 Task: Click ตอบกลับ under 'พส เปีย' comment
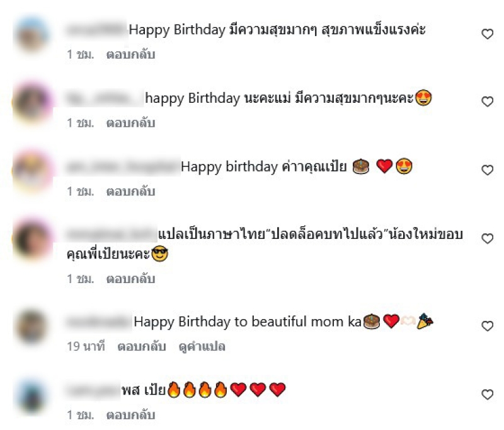[x=130, y=415]
